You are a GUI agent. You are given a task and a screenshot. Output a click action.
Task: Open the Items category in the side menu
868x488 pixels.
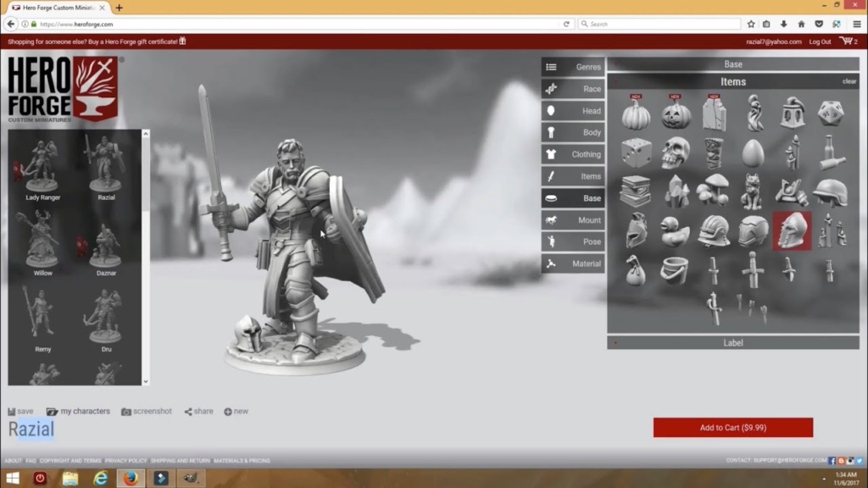click(x=573, y=176)
